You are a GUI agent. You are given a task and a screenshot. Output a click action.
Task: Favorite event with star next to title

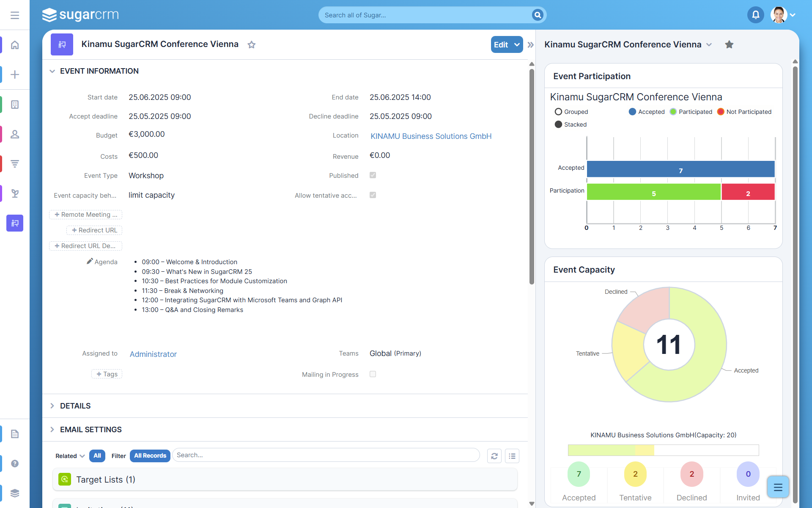tap(252, 45)
